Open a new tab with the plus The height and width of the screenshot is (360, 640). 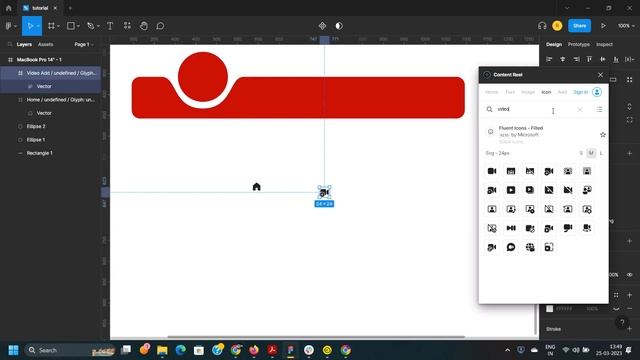point(70,8)
